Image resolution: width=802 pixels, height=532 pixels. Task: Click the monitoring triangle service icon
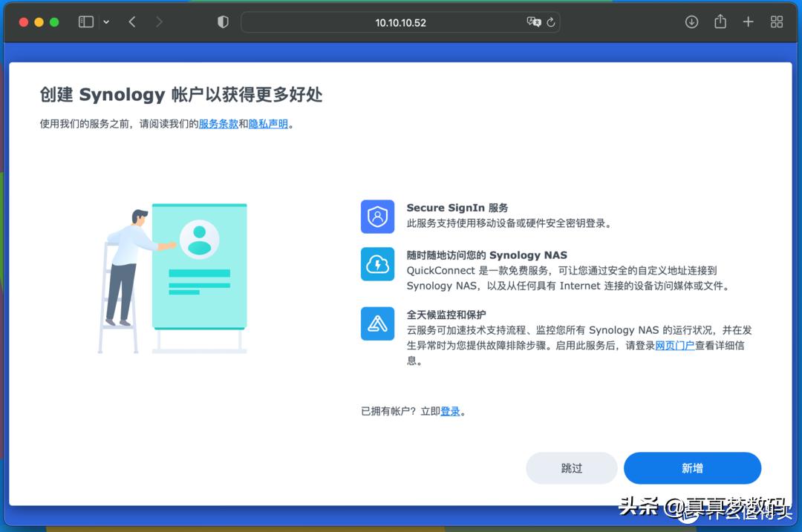(377, 324)
